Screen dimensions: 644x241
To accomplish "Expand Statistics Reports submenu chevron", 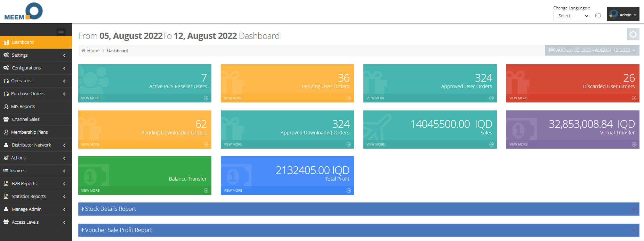I will pyautogui.click(x=64, y=197).
